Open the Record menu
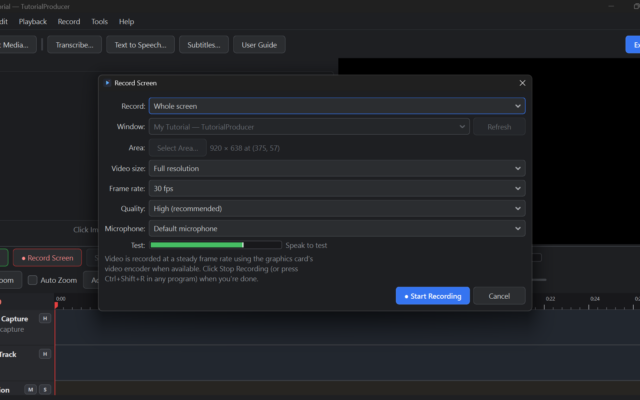 [x=69, y=22]
